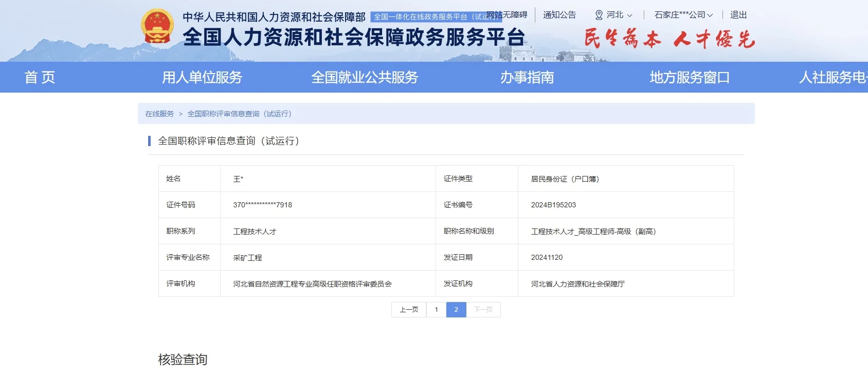Click the 采矿工程 specialty value
Viewport: 868px width, 373px height.
(247, 258)
